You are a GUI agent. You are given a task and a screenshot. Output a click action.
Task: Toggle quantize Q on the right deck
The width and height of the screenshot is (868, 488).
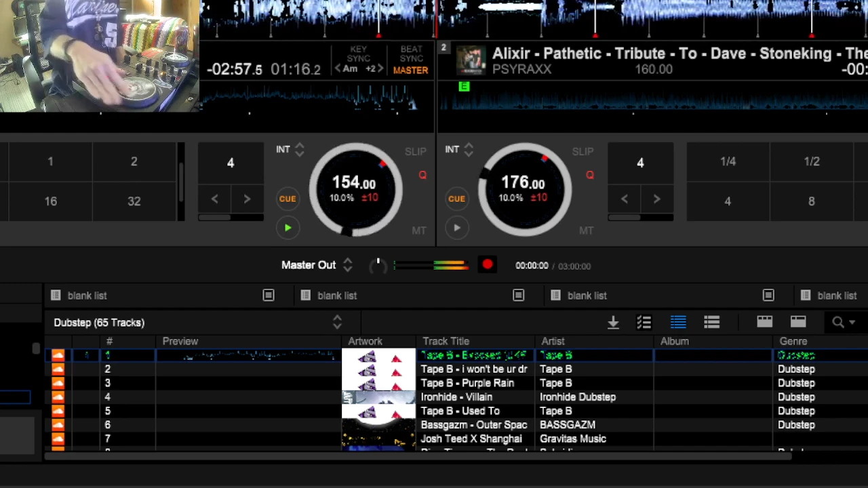pyautogui.click(x=589, y=176)
